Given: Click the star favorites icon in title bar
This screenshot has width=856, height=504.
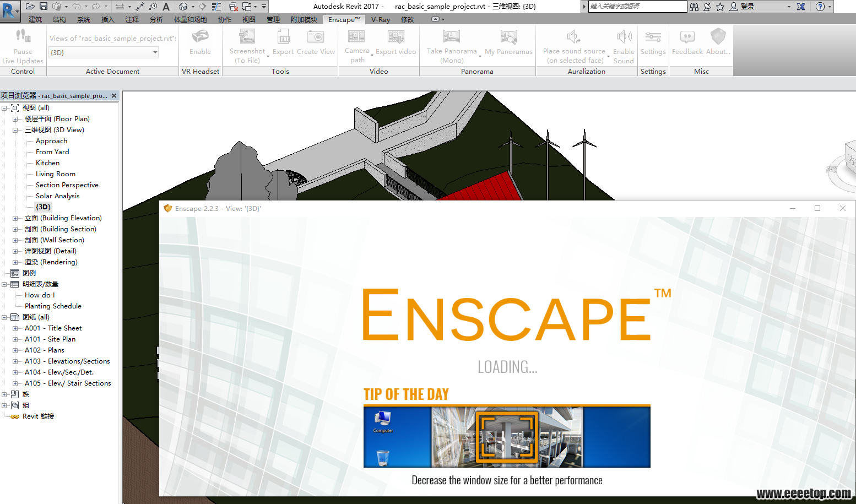Looking at the screenshot, I should click(720, 7).
